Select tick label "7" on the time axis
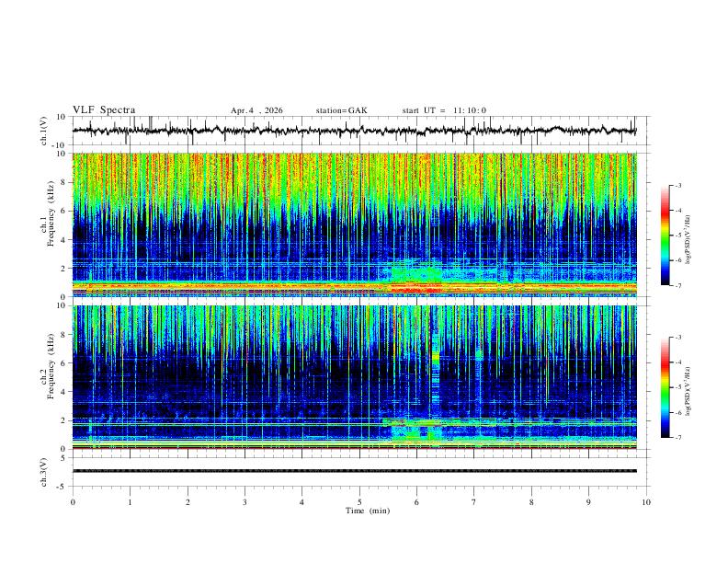Image resolution: width=728 pixels, height=563 pixels. coord(474,502)
